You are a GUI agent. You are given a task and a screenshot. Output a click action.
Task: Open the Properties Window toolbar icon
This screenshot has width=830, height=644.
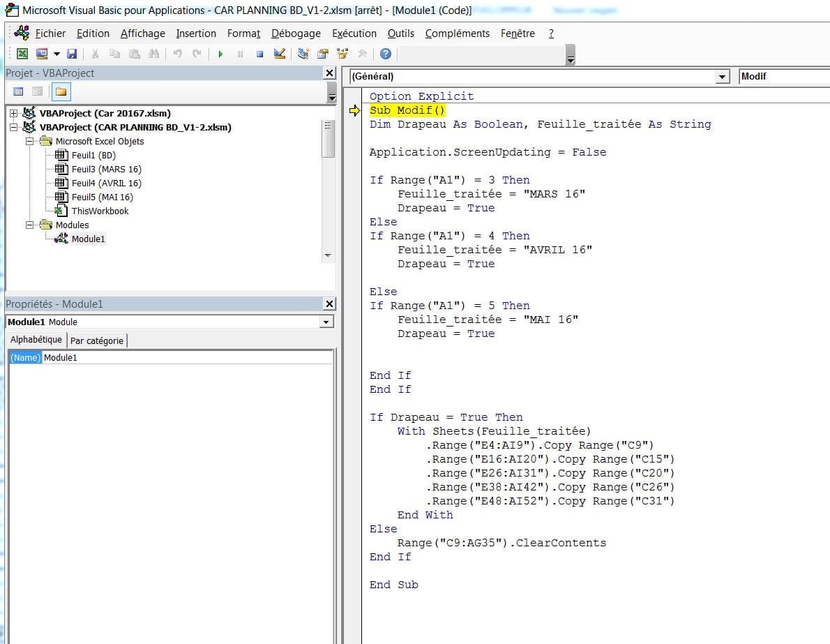322,54
